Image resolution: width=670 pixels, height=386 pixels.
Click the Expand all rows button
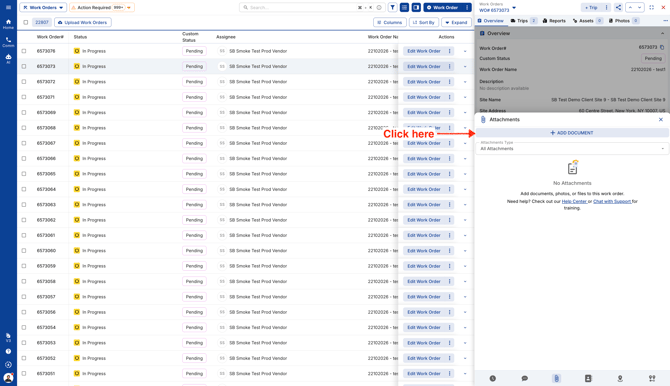[456, 22]
